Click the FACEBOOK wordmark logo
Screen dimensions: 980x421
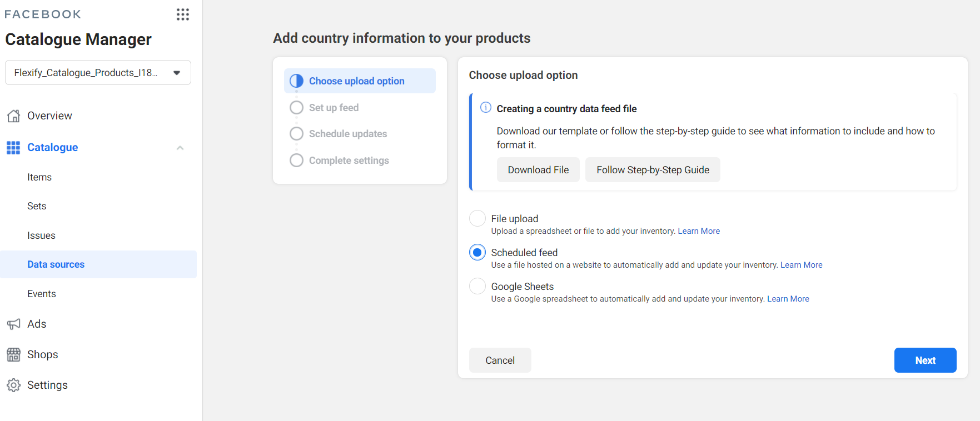(x=43, y=14)
